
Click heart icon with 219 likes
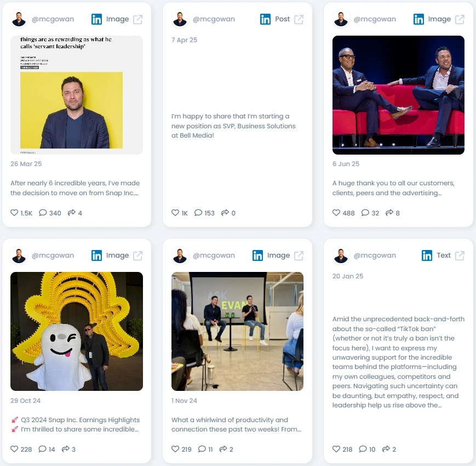tap(175, 448)
